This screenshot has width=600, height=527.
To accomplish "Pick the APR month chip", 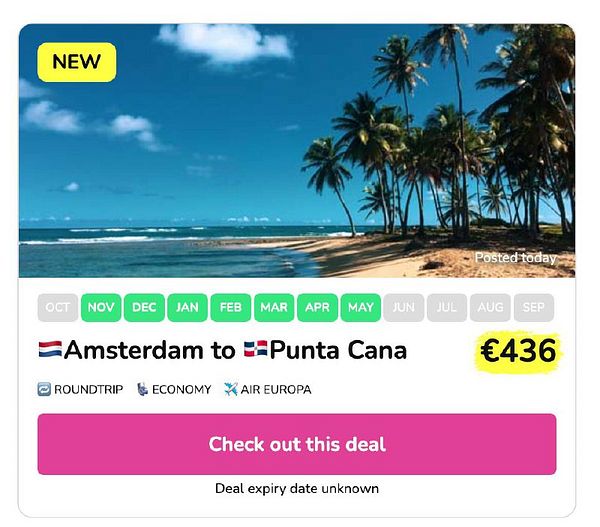I will click(318, 307).
